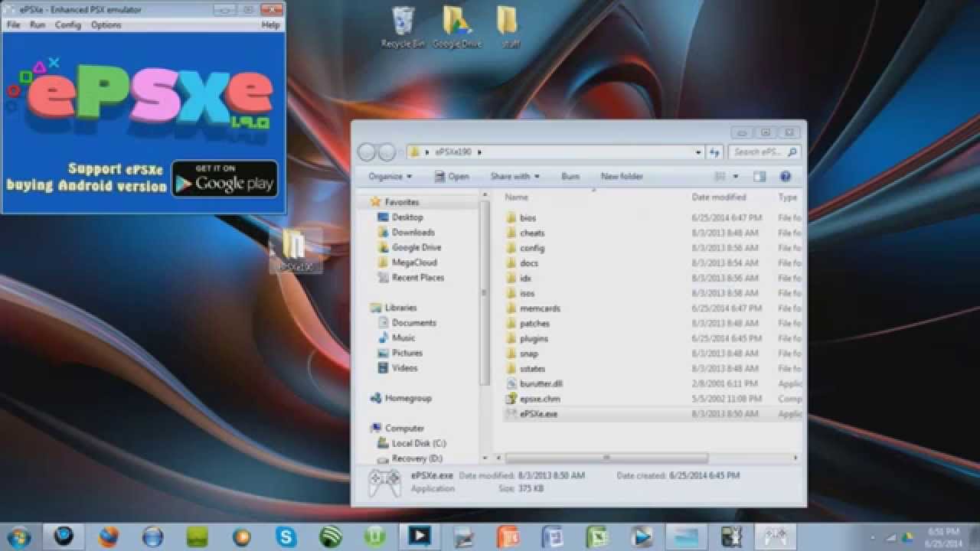Open the File menu in ePSXe
The width and height of the screenshot is (980, 551).
pyautogui.click(x=13, y=25)
